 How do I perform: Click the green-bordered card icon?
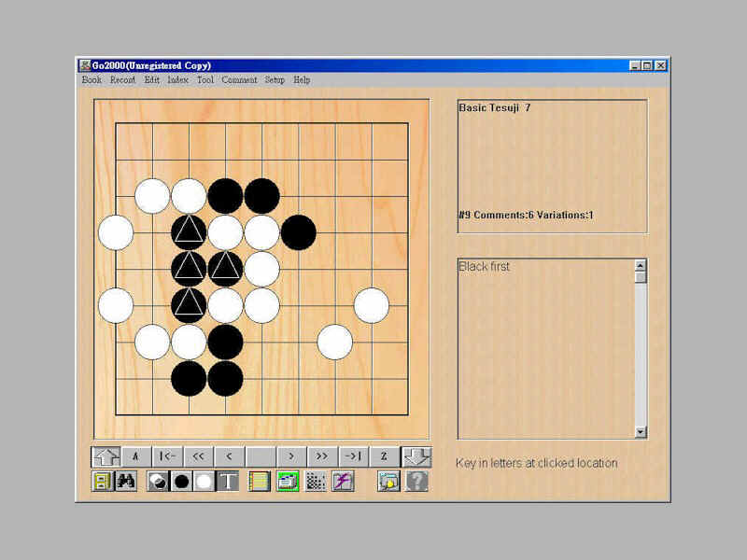[x=288, y=482]
